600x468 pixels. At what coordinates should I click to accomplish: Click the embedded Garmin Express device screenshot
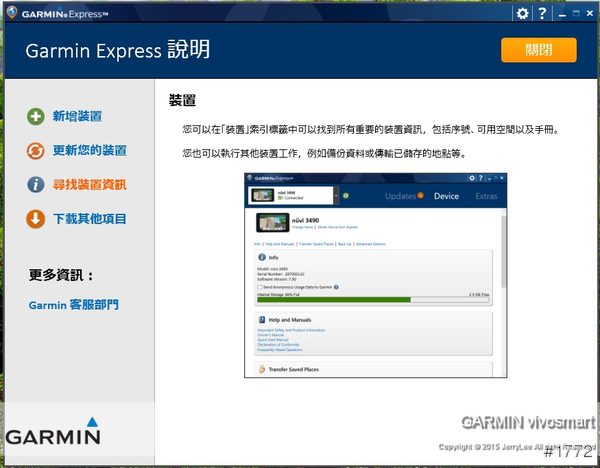click(375, 275)
